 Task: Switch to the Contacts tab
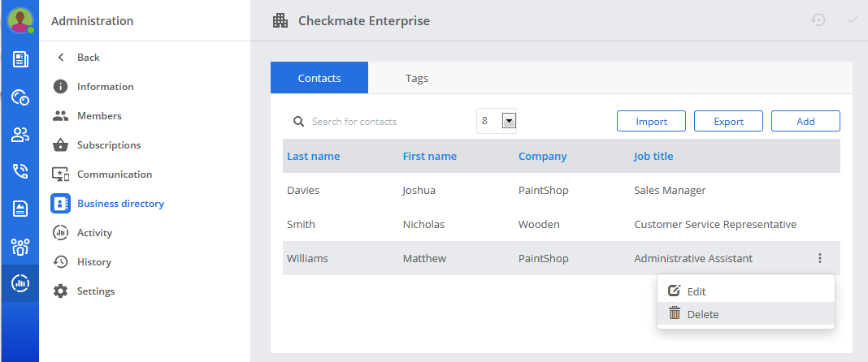(x=319, y=78)
